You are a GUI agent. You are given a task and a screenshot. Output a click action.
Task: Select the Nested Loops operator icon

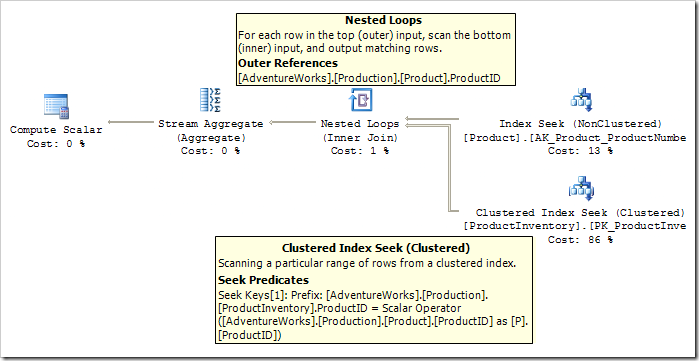coord(360,100)
